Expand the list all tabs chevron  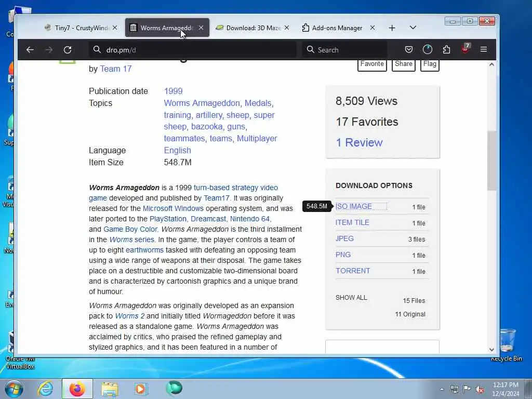pyautogui.click(x=413, y=28)
